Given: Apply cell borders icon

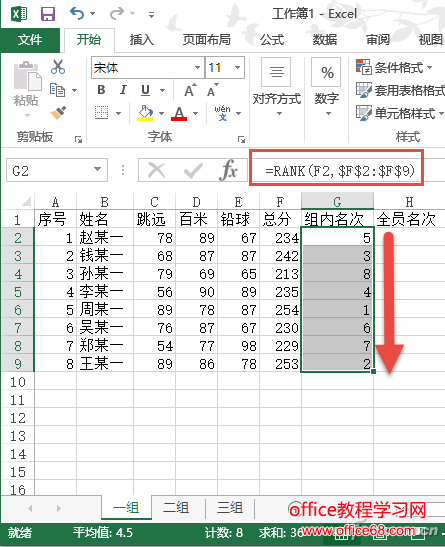Looking at the screenshot, I should click(x=101, y=113).
